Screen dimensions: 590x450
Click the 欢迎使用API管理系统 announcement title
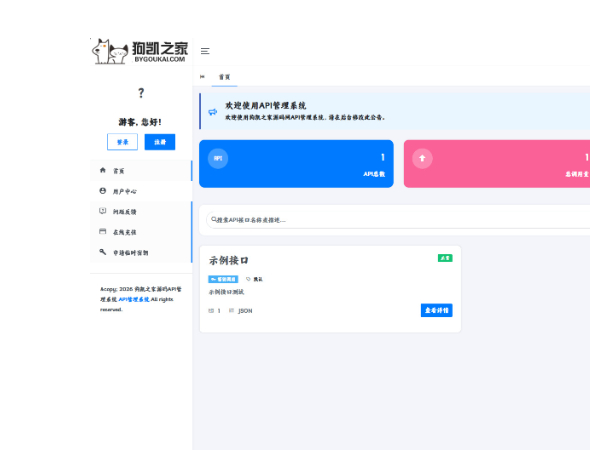266,106
